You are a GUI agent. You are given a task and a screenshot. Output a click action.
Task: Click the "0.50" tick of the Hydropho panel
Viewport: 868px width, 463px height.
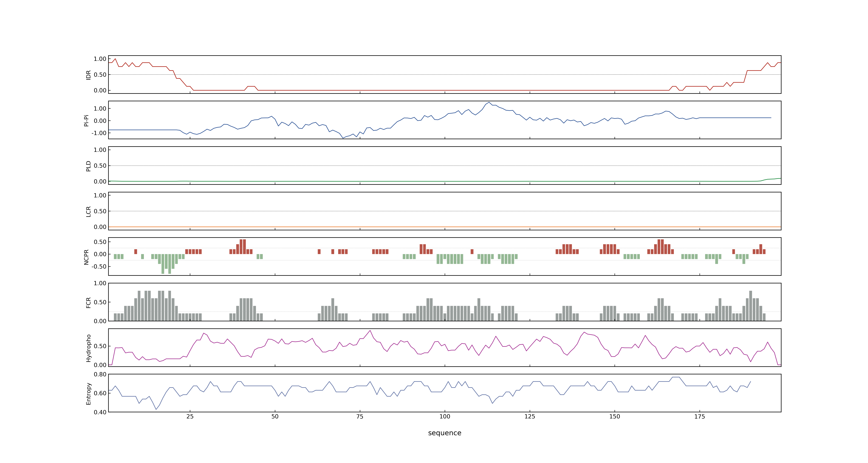pyautogui.click(x=100, y=346)
